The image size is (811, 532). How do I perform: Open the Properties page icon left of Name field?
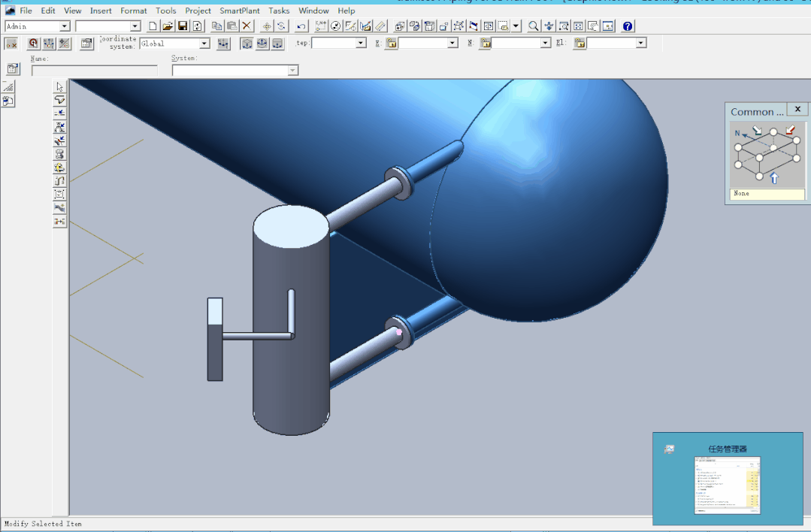13,68
